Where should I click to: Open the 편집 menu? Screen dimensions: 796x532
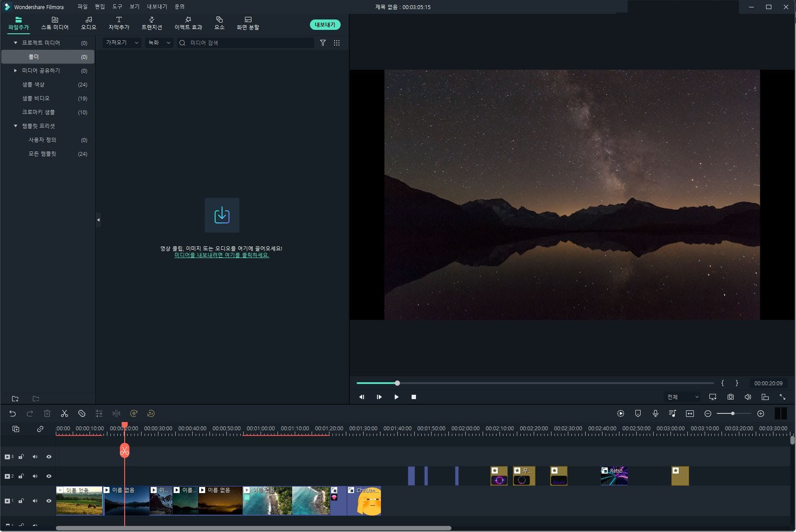tap(100, 6)
